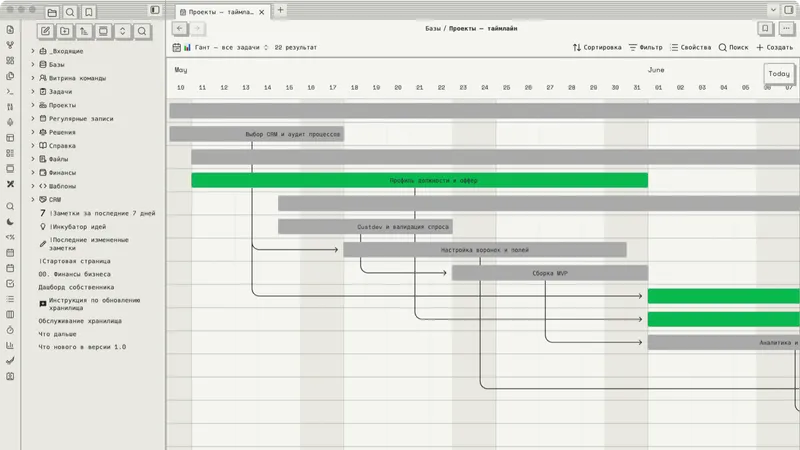Click the back navigation arrow

click(x=180, y=29)
